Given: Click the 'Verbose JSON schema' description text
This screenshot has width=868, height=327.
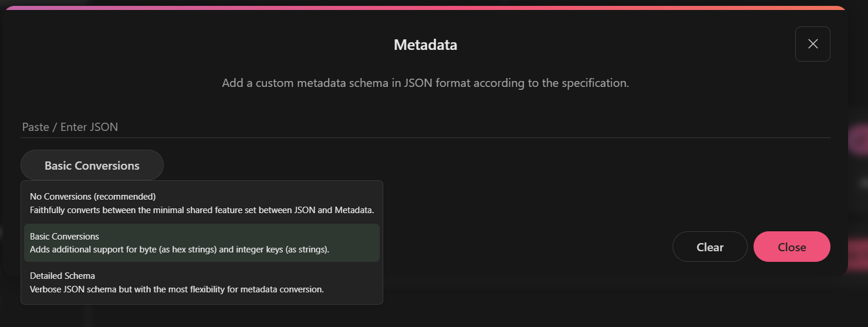Looking at the screenshot, I should (177, 289).
